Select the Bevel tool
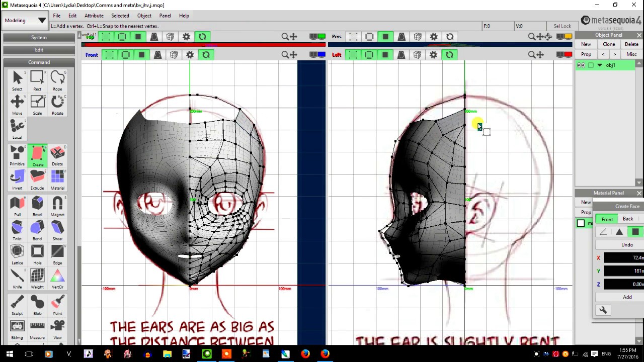644x362 pixels. tap(37, 206)
